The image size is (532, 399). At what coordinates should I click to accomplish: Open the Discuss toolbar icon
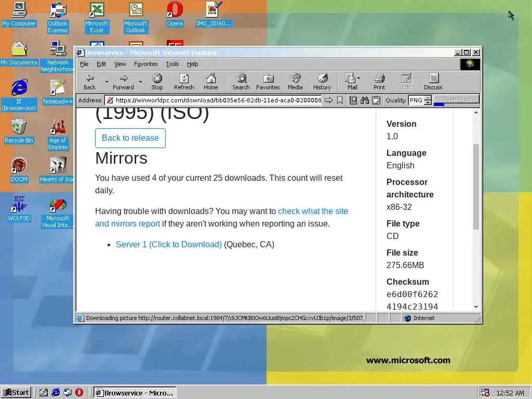coord(433,82)
